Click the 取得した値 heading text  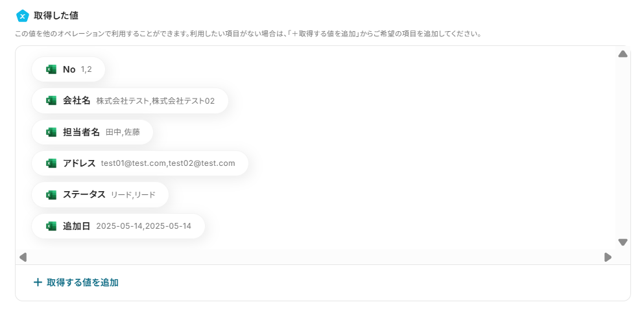click(x=56, y=16)
